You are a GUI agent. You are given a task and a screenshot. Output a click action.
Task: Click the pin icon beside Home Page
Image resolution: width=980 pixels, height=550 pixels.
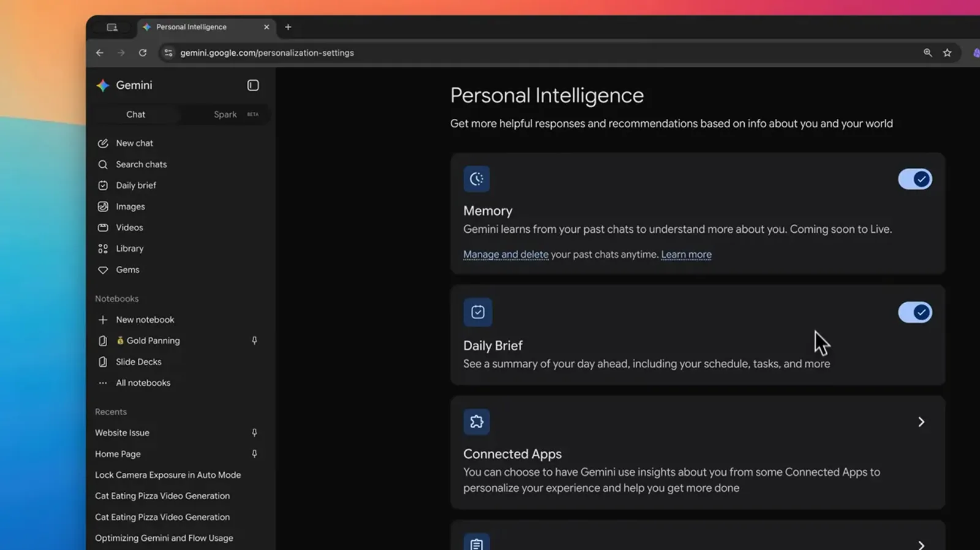coord(254,454)
